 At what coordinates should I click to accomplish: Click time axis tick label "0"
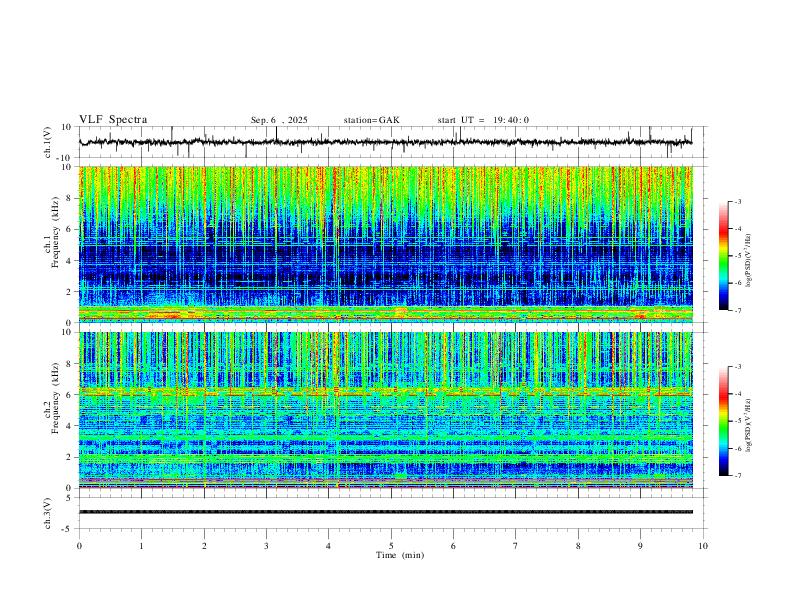click(79, 546)
